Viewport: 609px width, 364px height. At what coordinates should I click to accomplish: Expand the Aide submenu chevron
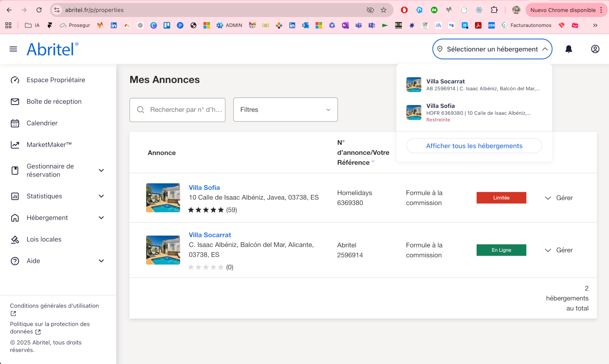click(x=101, y=261)
